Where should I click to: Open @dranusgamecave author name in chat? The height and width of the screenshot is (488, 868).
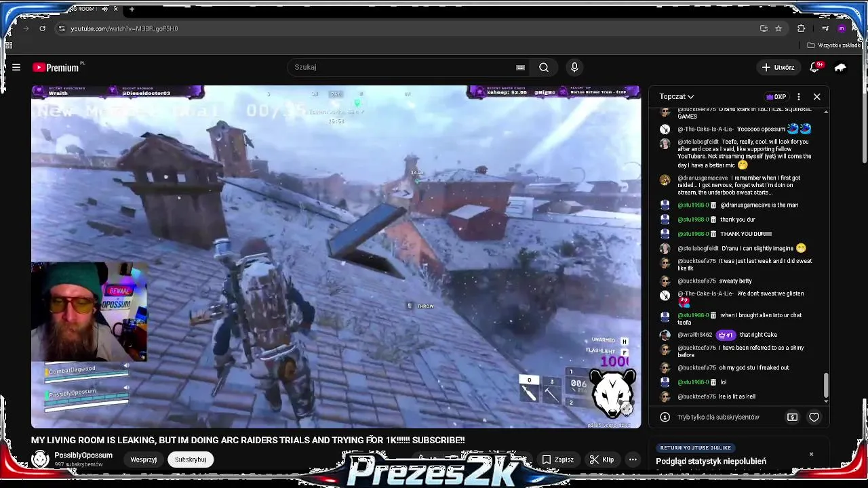pos(703,178)
